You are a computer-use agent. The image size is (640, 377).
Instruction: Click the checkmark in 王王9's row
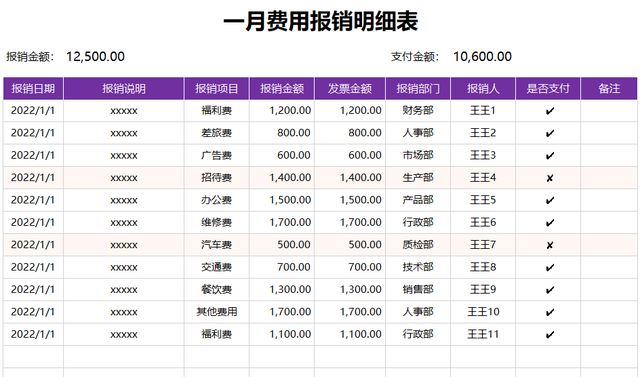tap(550, 290)
